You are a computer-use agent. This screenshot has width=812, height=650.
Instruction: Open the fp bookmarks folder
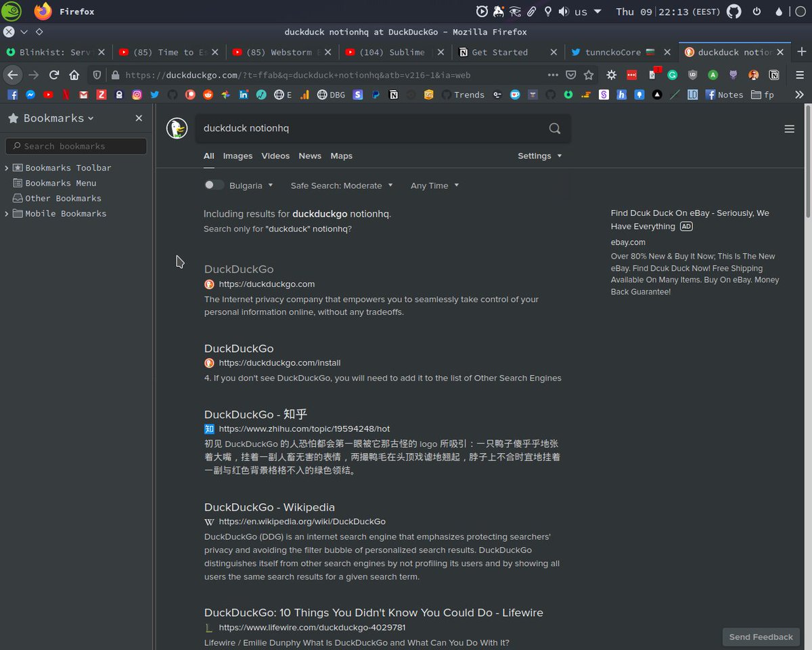(763, 95)
